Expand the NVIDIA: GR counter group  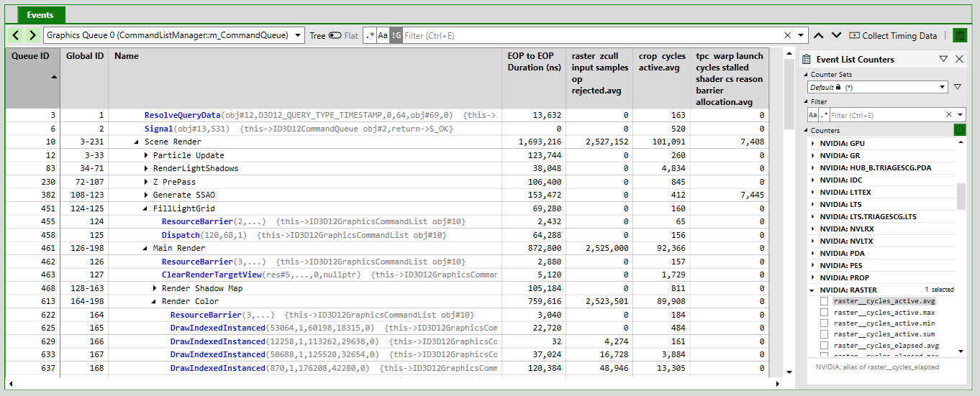pyautogui.click(x=814, y=155)
